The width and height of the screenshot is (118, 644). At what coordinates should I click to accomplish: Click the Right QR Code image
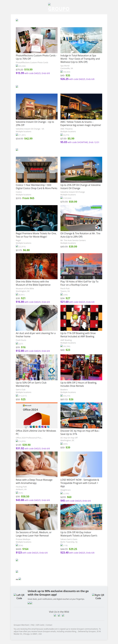[98, 597]
